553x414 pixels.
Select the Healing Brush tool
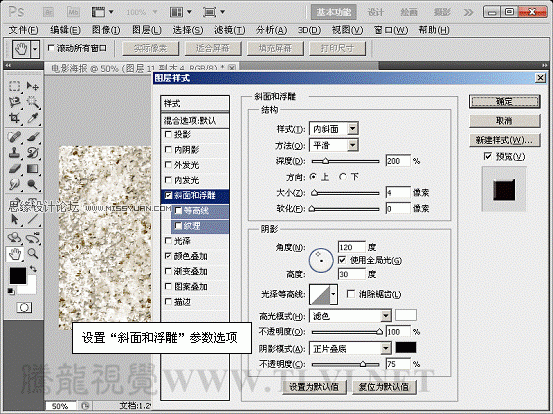pos(14,137)
